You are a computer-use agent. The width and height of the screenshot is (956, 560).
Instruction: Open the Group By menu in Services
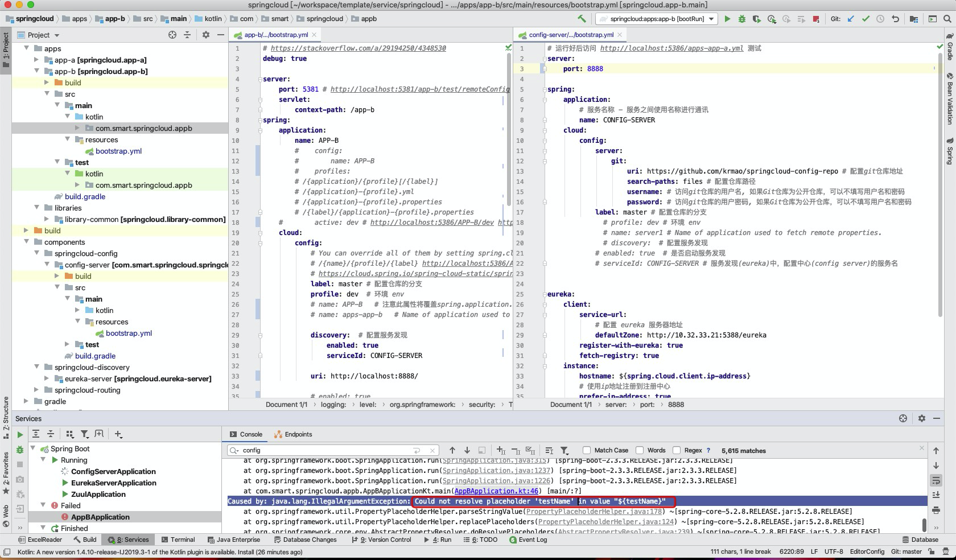[69, 434]
